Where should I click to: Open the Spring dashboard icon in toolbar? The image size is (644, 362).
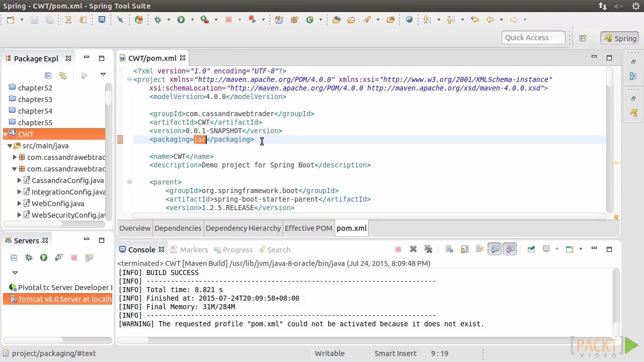[x=139, y=20]
